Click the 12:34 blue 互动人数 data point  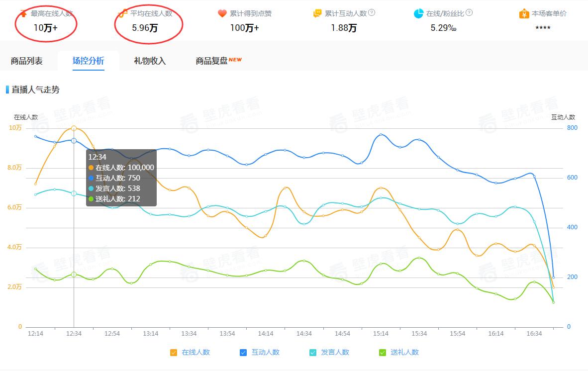tap(74, 141)
